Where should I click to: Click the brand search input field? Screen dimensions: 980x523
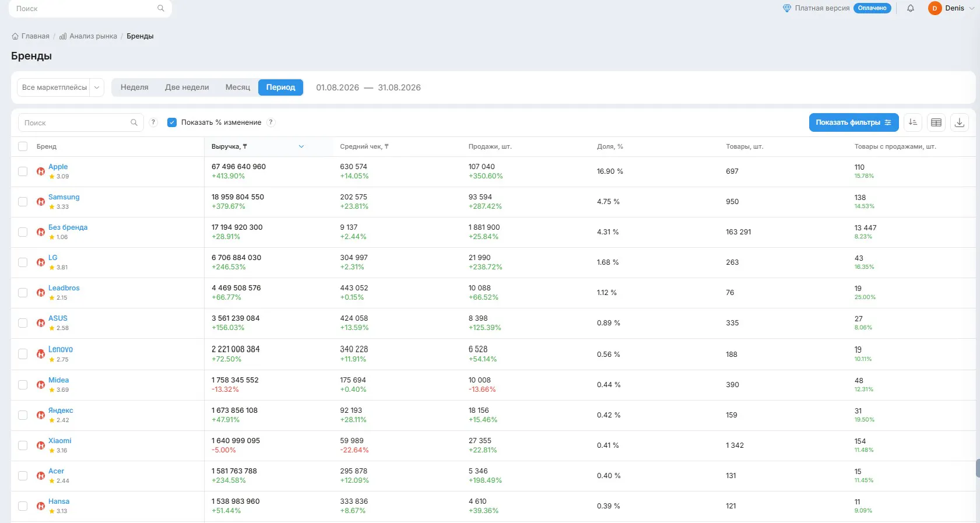tap(81, 122)
